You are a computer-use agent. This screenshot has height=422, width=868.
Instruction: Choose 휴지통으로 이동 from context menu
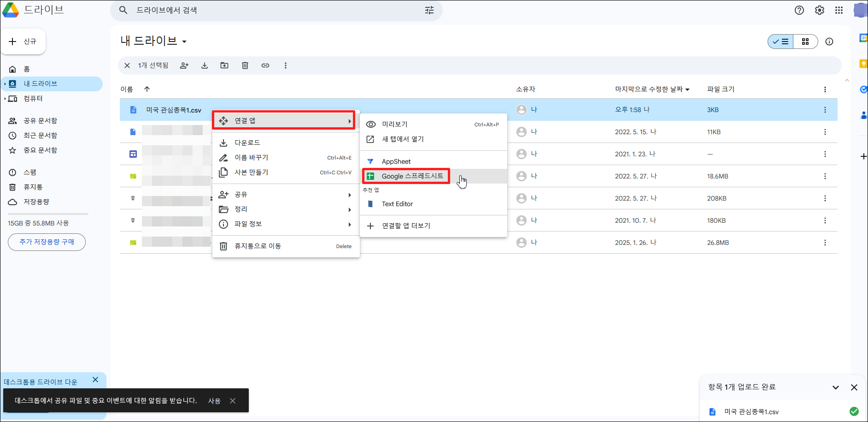pos(286,246)
